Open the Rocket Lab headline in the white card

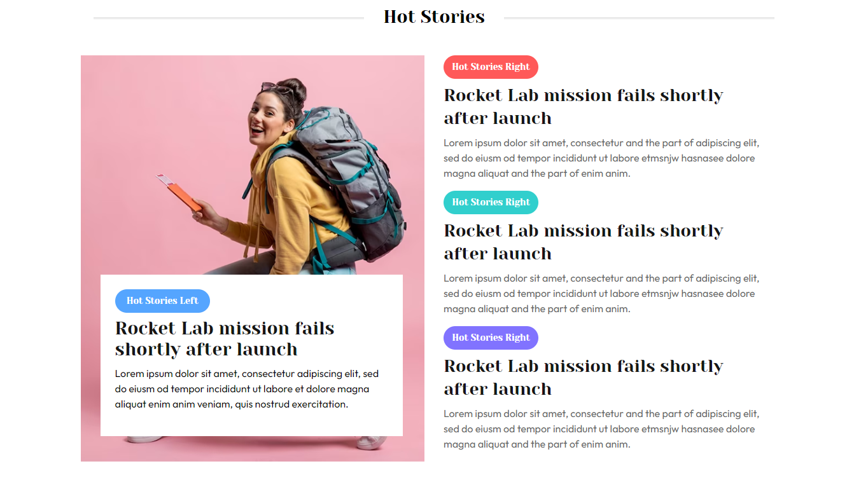click(x=225, y=339)
